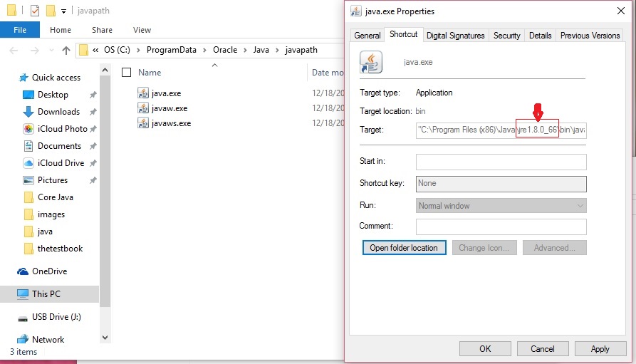The width and height of the screenshot is (636, 364).
Task: Confirm with the OK button
Action: [485, 348]
